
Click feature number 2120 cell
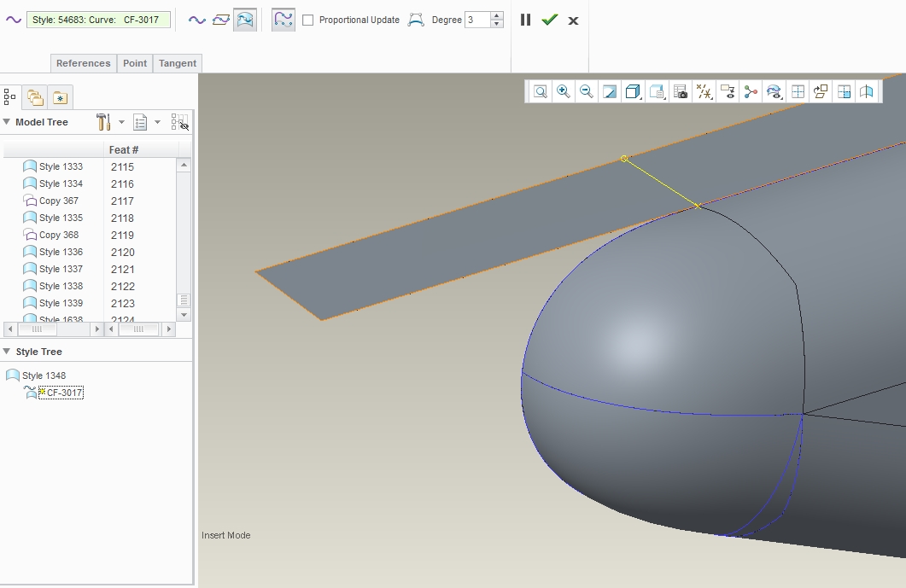click(122, 252)
